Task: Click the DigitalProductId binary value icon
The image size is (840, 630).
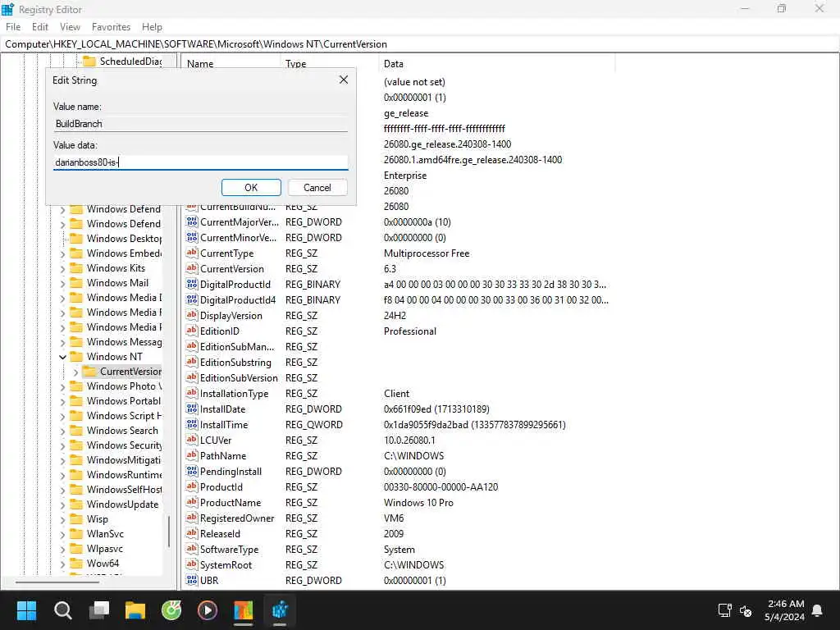Action: point(192,284)
